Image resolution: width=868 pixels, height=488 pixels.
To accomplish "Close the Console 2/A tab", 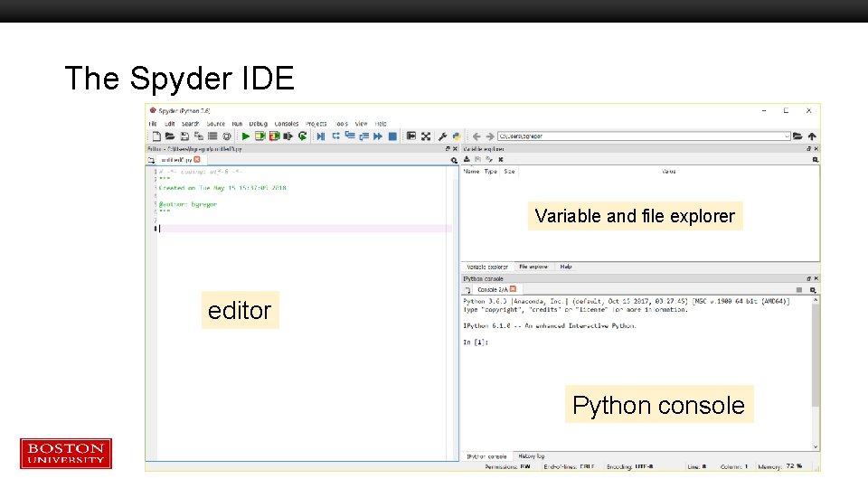I will pyautogui.click(x=514, y=289).
